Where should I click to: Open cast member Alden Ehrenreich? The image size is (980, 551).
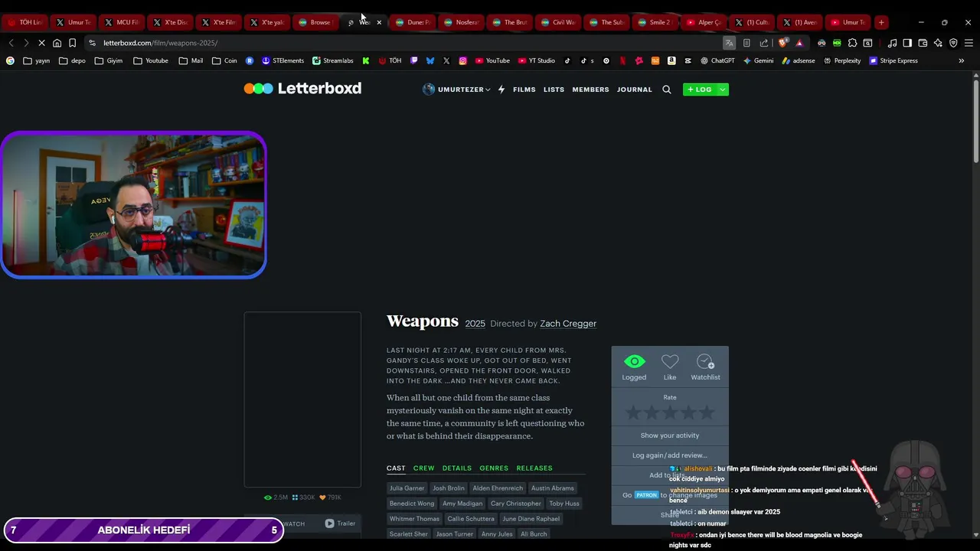click(498, 488)
